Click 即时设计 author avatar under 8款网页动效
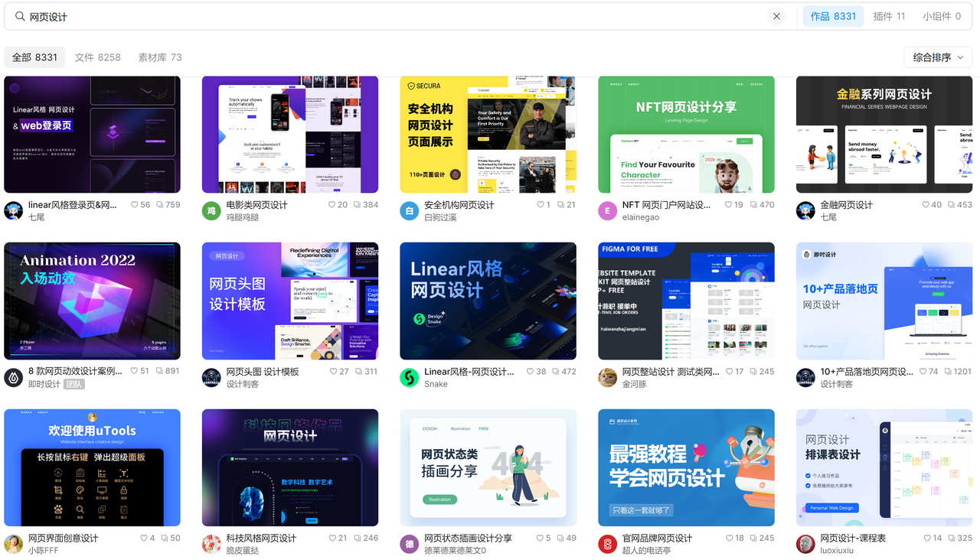The width and height of the screenshot is (980, 560). pyautogui.click(x=14, y=377)
